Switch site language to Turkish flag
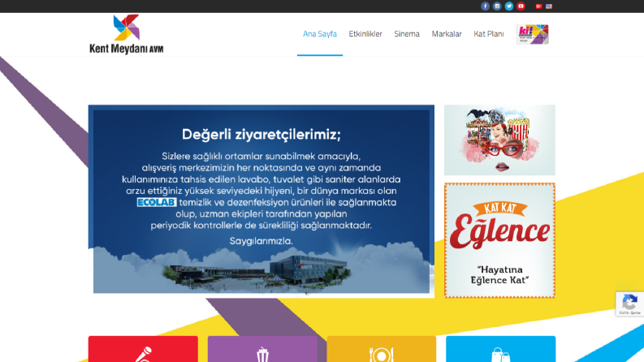 coord(538,6)
